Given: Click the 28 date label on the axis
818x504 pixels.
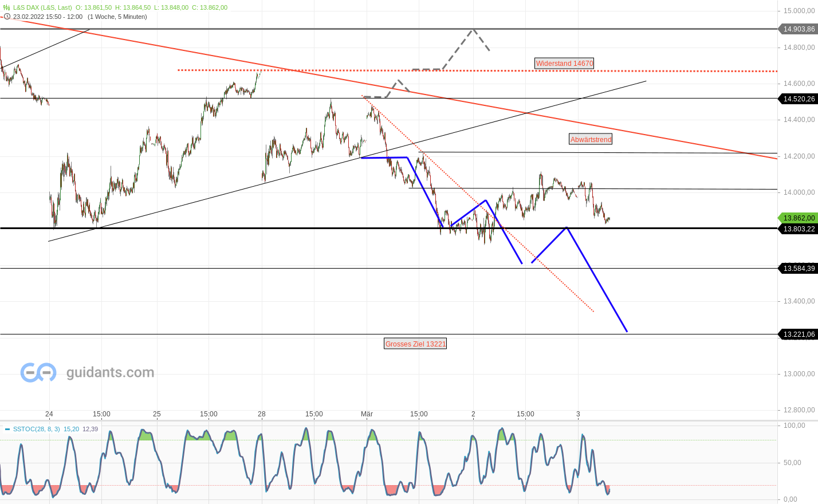Looking at the screenshot, I should point(262,414).
